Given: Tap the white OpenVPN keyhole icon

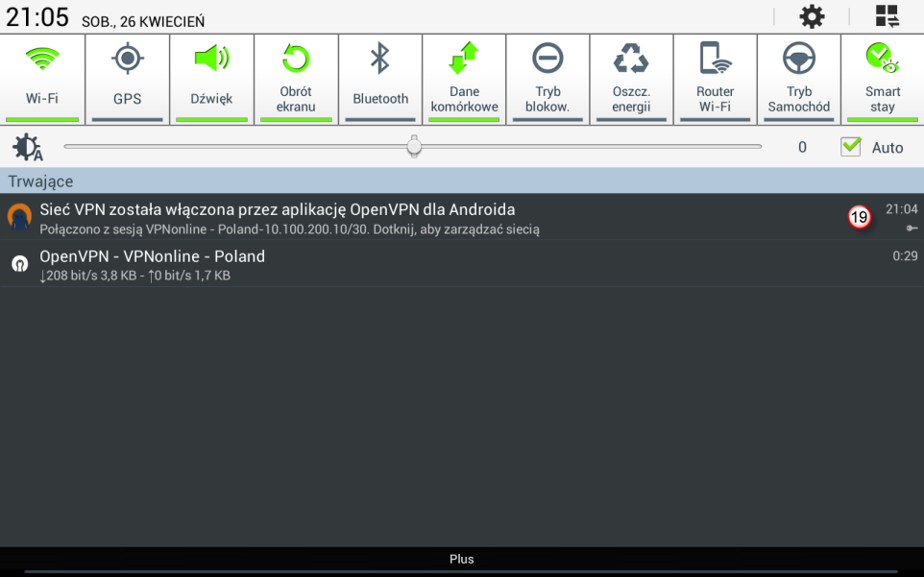Looking at the screenshot, I should [x=20, y=263].
